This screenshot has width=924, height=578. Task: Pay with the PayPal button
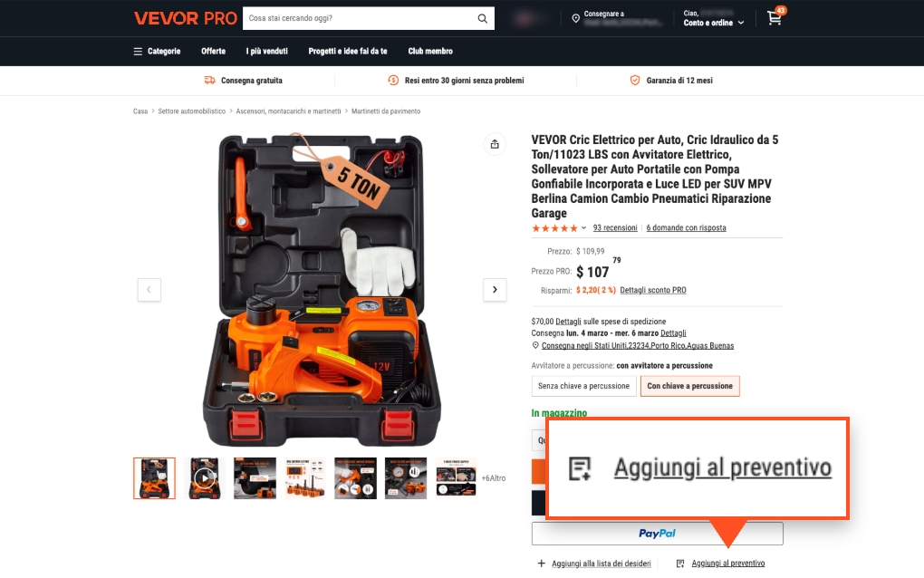coord(657,534)
